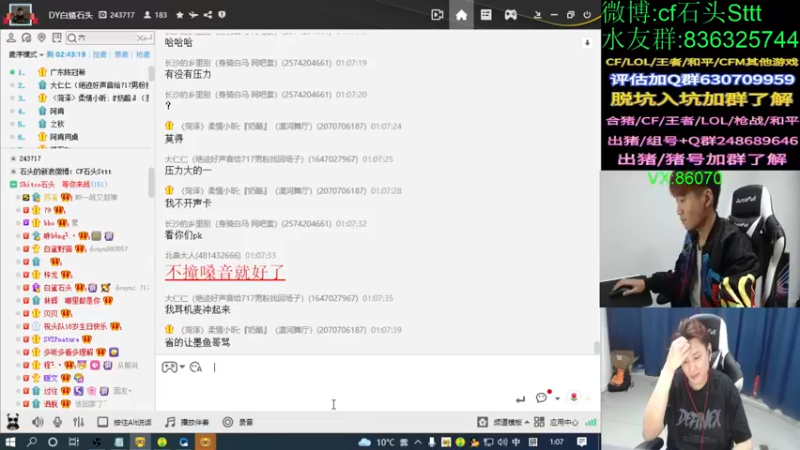Mute the speaker volume icon
The image size is (800, 450).
point(38,422)
